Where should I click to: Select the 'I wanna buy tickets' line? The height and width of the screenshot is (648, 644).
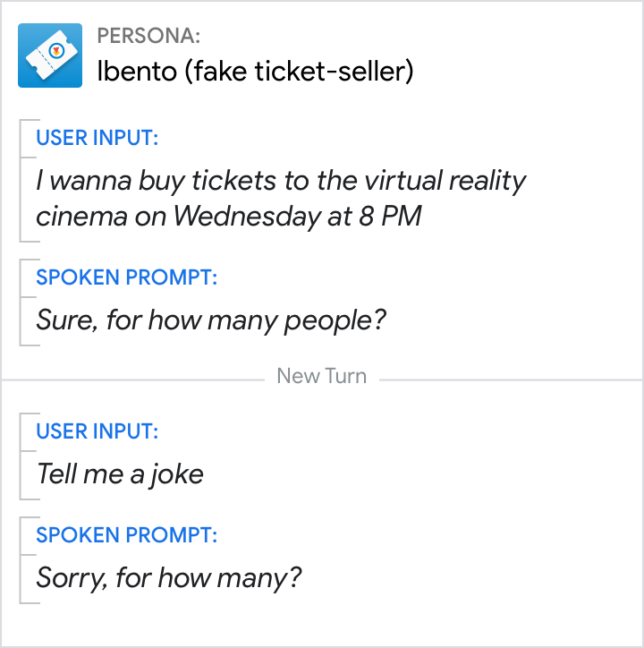click(x=281, y=181)
